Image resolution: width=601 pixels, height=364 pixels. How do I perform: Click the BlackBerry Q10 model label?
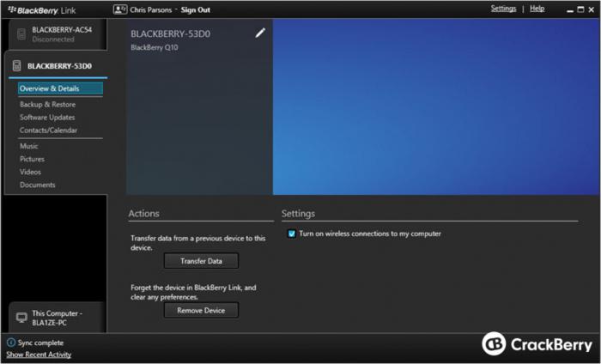154,47
